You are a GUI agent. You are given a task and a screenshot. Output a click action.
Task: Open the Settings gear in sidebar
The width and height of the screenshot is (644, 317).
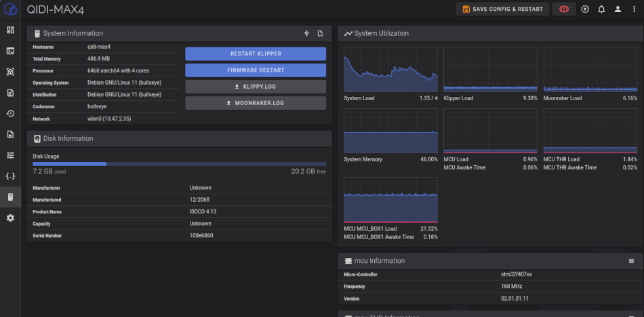(x=10, y=218)
